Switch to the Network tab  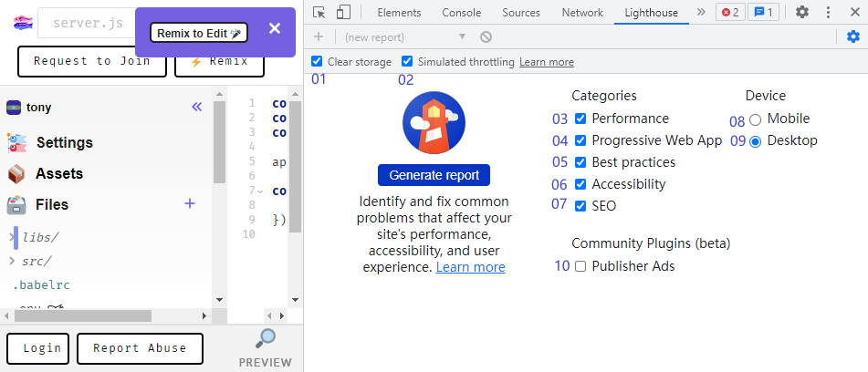point(581,13)
